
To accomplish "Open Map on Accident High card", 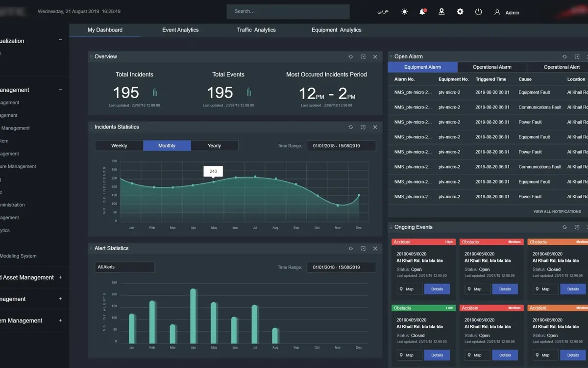I will click(x=409, y=289).
